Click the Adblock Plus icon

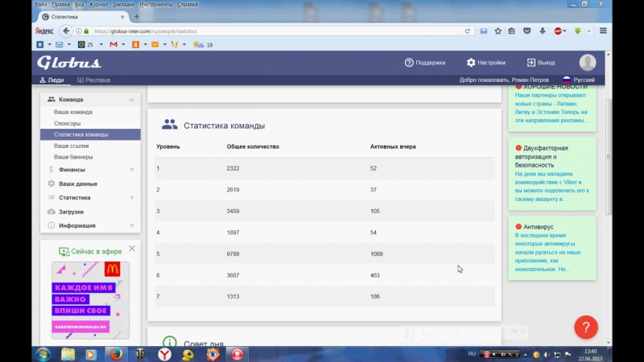(558, 31)
